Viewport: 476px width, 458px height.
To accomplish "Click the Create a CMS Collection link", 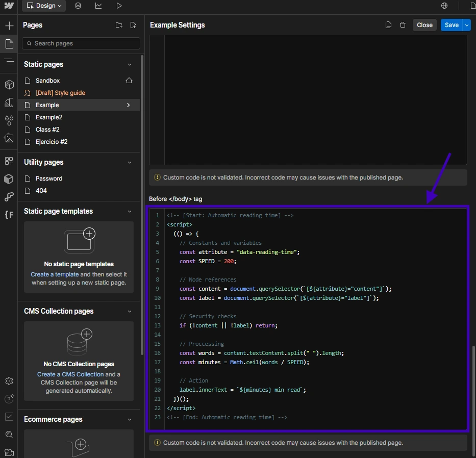I will [x=70, y=374].
